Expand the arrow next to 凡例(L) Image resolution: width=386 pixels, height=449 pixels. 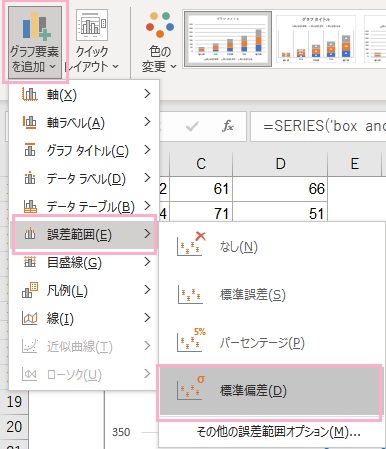click(x=148, y=290)
